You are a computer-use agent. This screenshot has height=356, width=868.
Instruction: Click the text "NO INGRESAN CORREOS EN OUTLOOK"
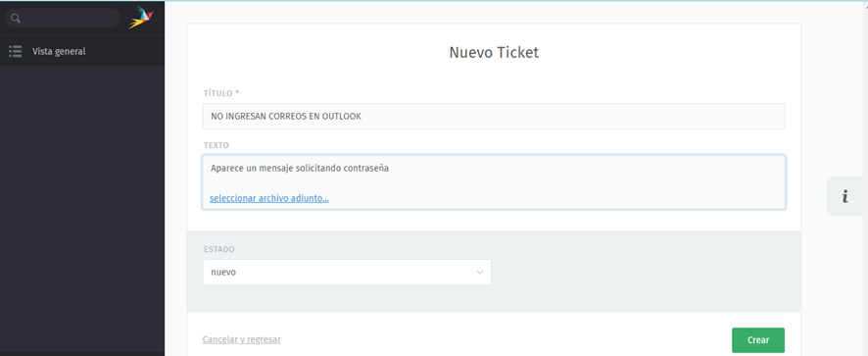tap(286, 117)
